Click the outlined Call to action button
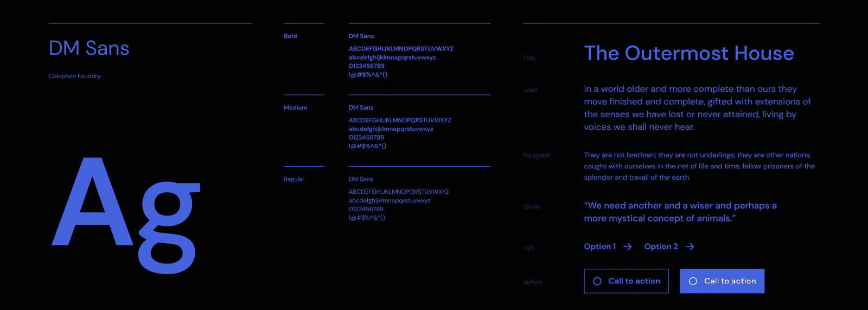 point(626,281)
